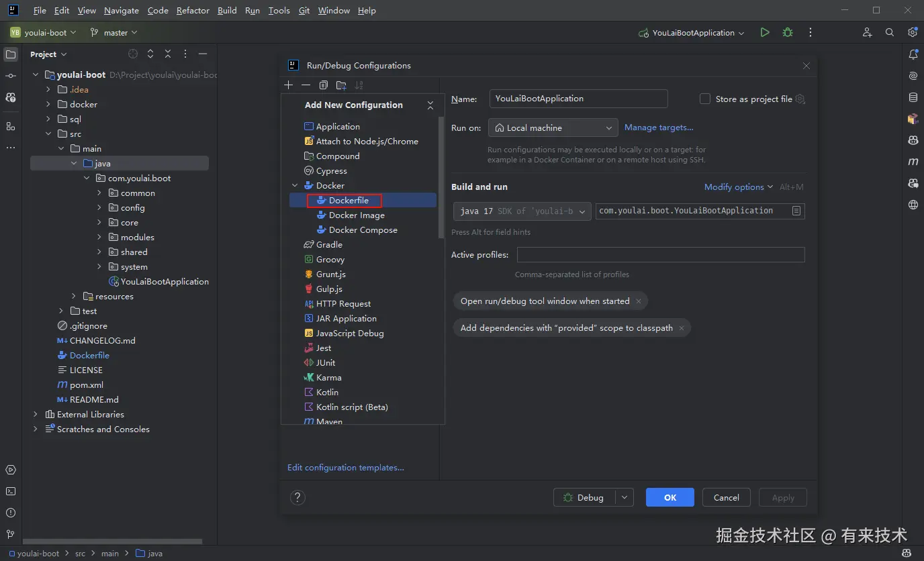Image resolution: width=924 pixels, height=561 pixels.
Task: Click the Run YouLaiBootApplication play icon
Action: tap(765, 32)
